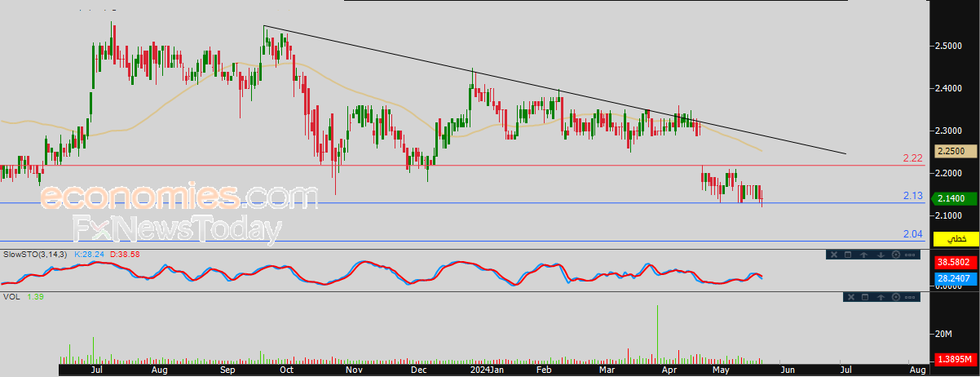The image size is (980, 377).
Task: Open SlowSTO indicator settings gear
Action: click(896, 255)
